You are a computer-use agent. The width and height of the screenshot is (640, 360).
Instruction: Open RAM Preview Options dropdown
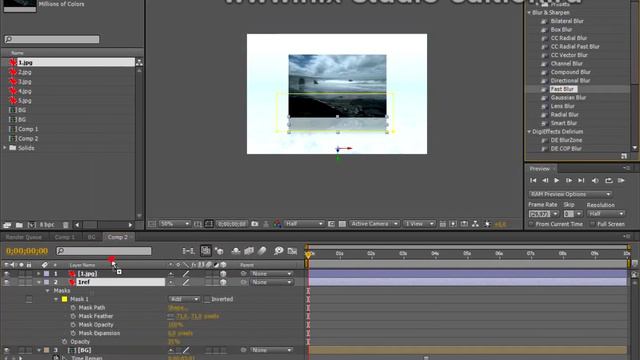[570, 194]
